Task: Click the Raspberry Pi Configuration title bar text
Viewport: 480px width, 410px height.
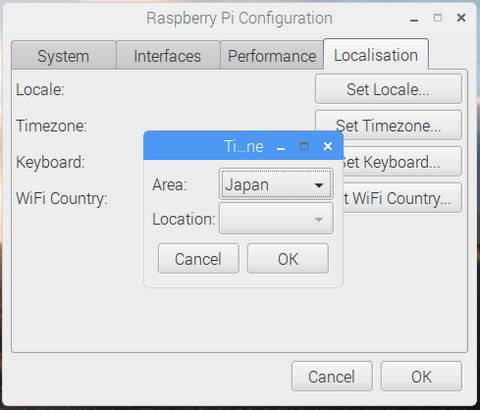Action: tap(239, 18)
